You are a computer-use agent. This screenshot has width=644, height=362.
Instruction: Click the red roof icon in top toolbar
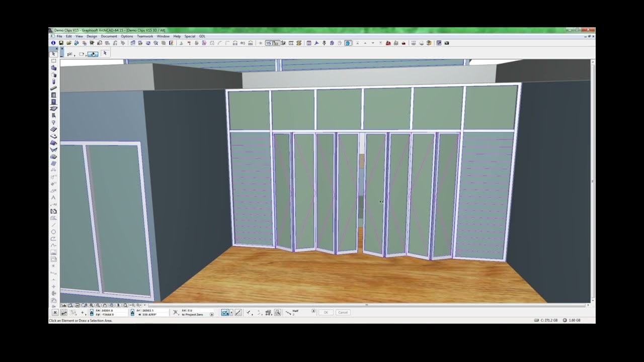tap(388, 43)
